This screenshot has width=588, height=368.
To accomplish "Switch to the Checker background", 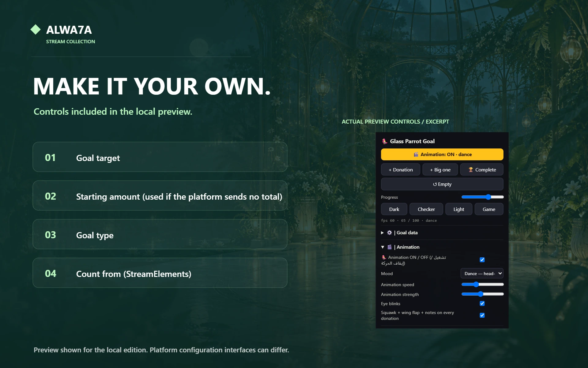I will (x=426, y=209).
